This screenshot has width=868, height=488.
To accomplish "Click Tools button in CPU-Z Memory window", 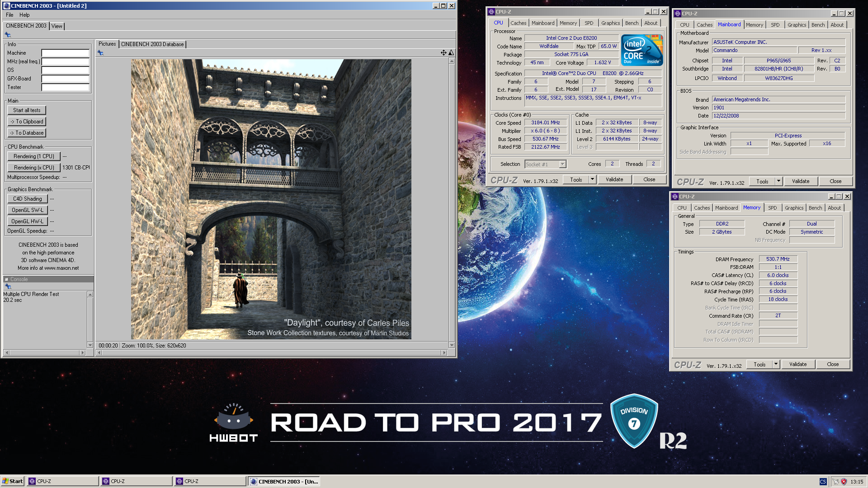I will pyautogui.click(x=759, y=364).
